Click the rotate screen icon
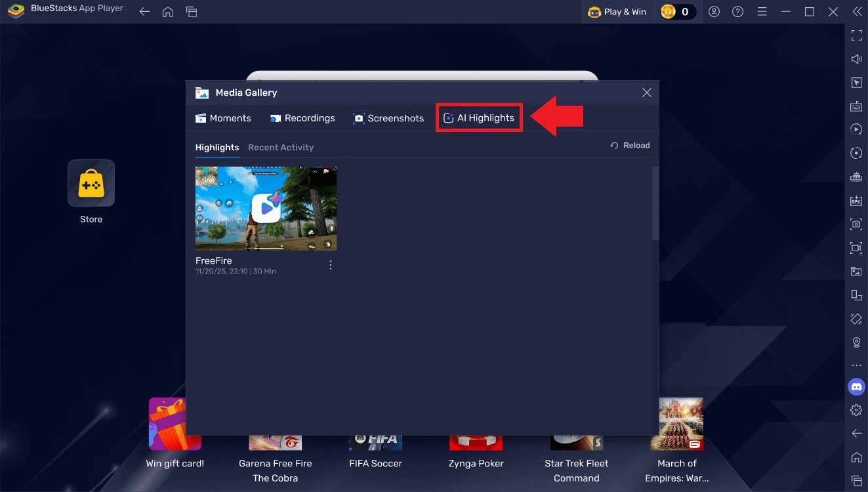This screenshot has width=868, height=492. coord(856,319)
